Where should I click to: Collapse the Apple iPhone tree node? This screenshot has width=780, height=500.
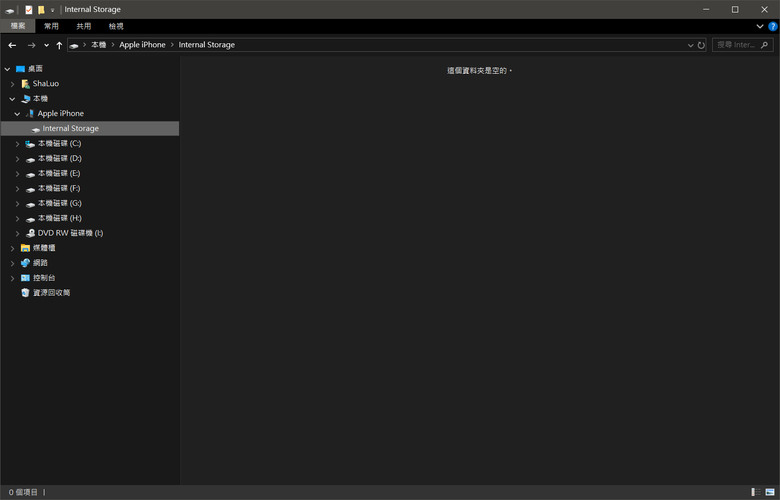17,114
